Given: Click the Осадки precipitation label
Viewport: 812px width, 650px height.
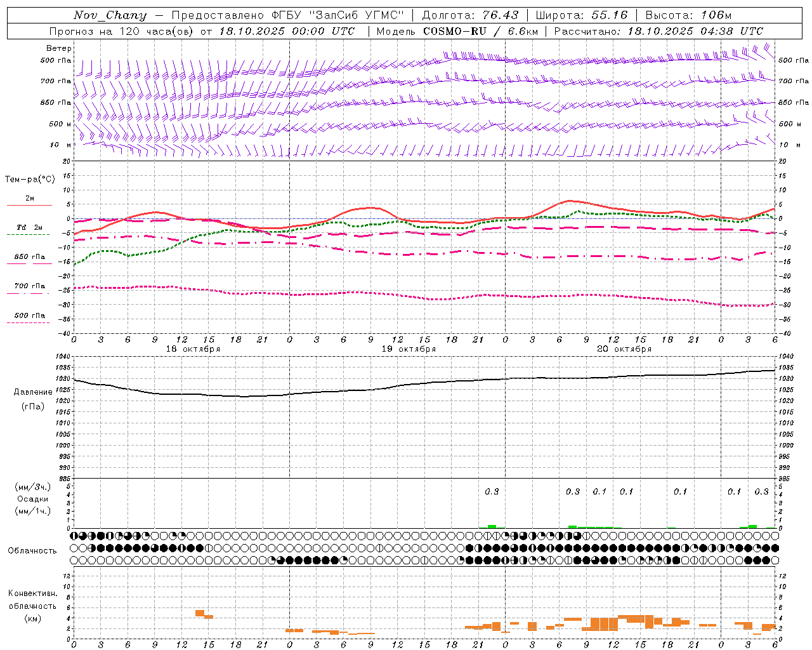Looking at the screenshot, I should coord(33,499).
